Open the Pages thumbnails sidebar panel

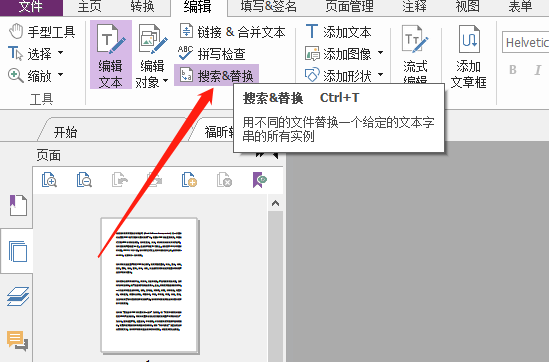point(18,251)
